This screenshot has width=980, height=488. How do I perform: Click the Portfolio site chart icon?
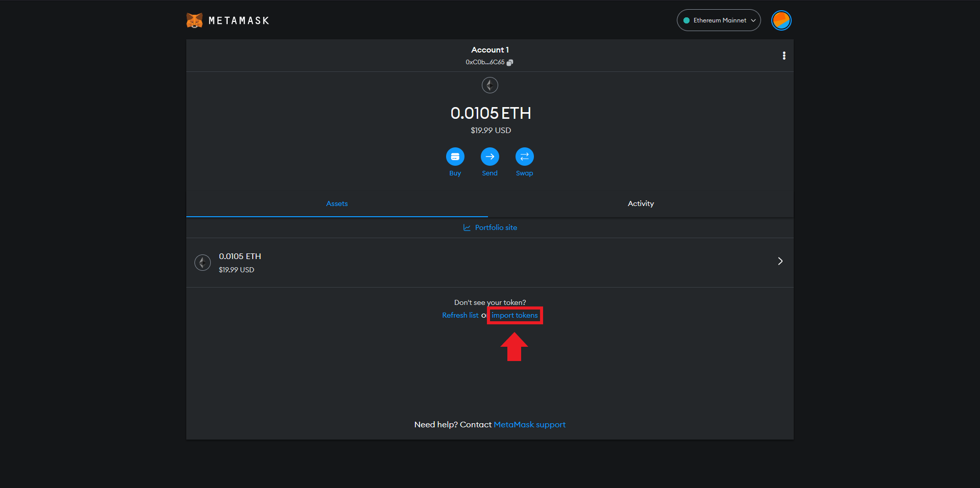[x=467, y=227]
